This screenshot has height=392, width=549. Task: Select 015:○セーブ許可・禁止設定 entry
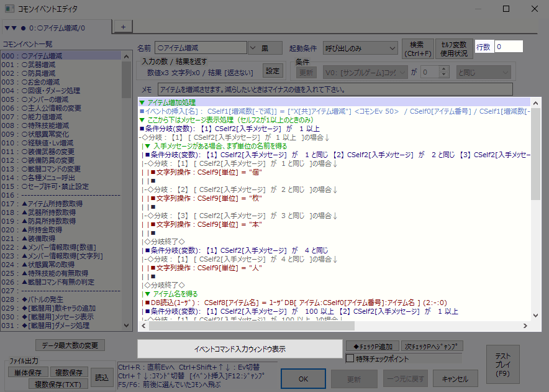pyautogui.click(x=61, y=186)
